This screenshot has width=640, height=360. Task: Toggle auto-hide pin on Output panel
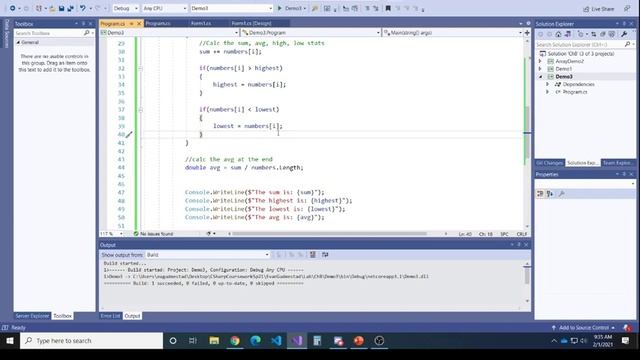(x=519, y=244)
